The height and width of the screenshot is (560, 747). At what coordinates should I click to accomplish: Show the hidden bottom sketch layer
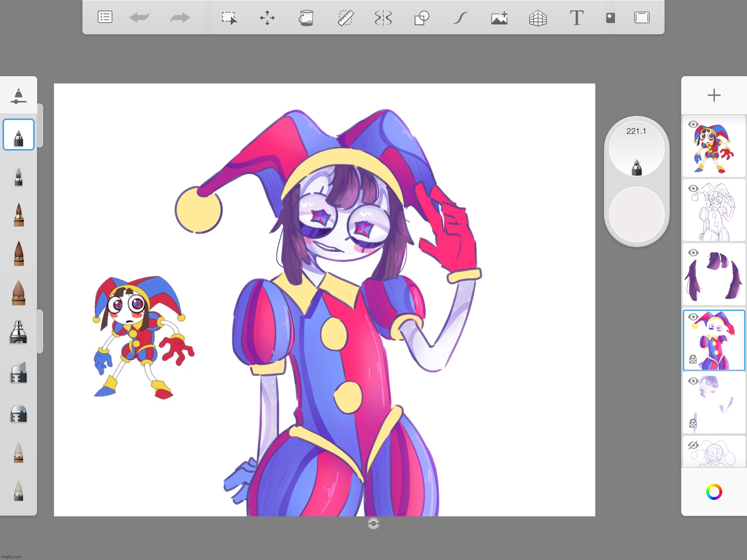(x=693, y=445)
